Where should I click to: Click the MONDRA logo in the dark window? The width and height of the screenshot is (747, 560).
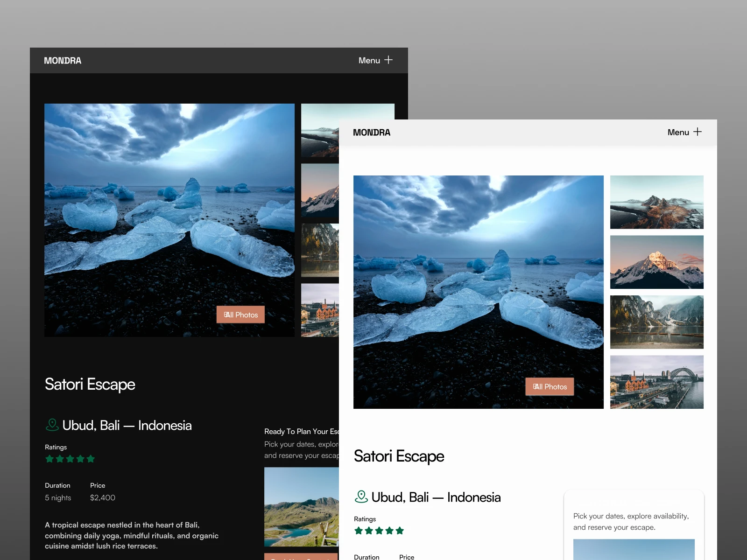[63, 61]
